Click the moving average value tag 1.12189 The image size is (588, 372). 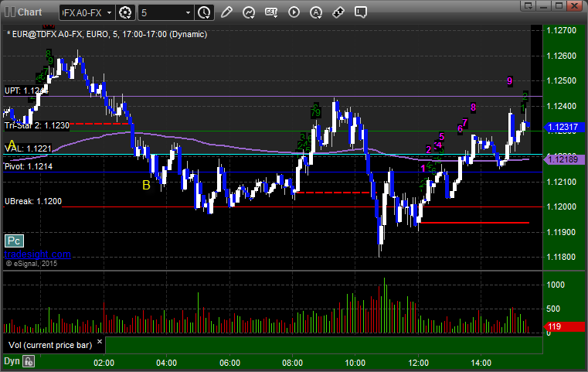click(564, 159)
